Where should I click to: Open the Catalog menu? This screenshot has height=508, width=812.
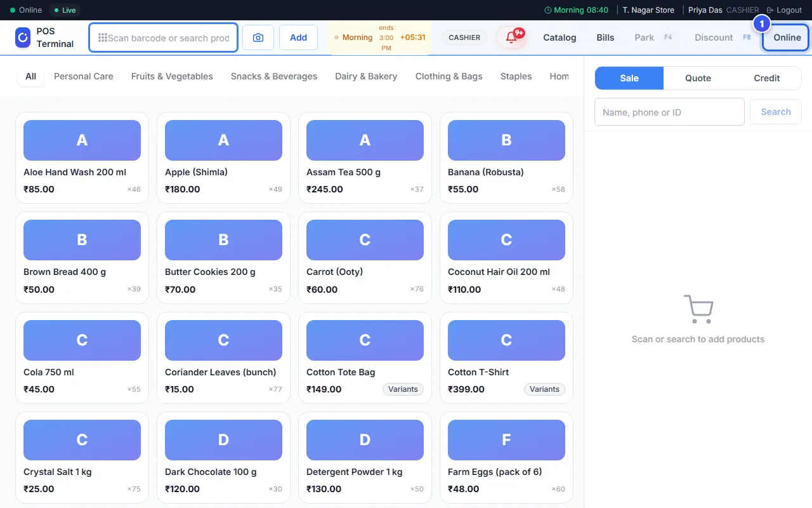coord(560,37)
